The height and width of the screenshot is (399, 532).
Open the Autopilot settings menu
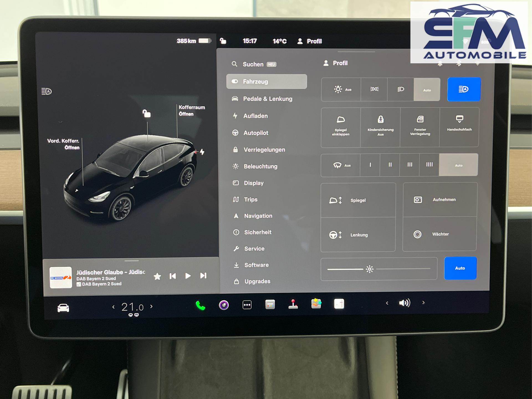(x=255, y=133)
